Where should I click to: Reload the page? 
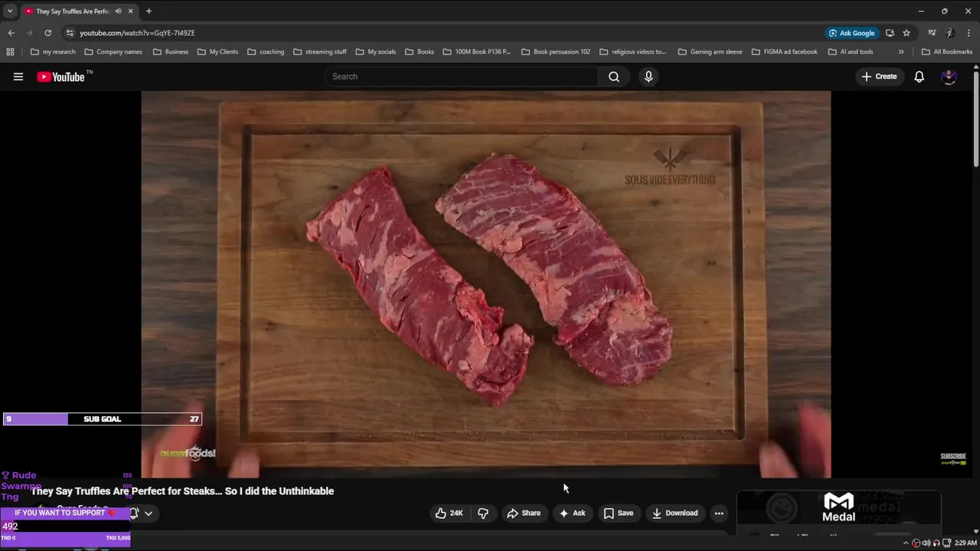pyautogui.click(x=47, y=33)
